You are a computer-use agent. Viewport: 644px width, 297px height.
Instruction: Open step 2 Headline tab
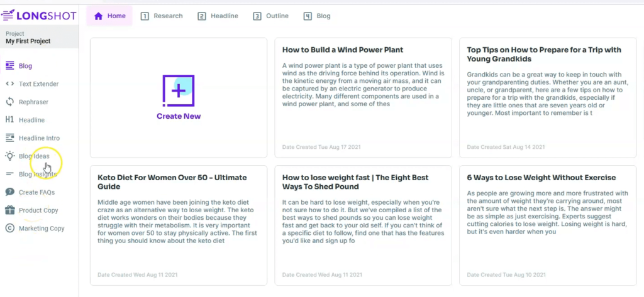pyautogui.click(x=218, y=16)
